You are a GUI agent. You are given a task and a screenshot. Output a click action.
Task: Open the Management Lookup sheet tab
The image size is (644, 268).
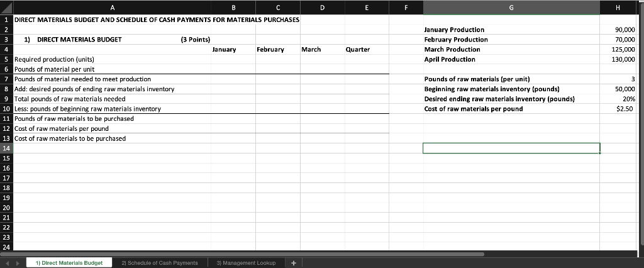tap(246, 263)
